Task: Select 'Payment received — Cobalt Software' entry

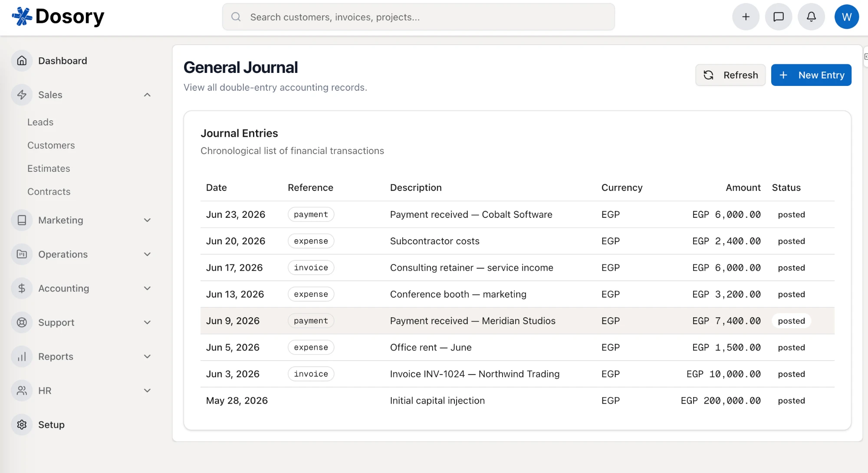Action: [471, 214]
